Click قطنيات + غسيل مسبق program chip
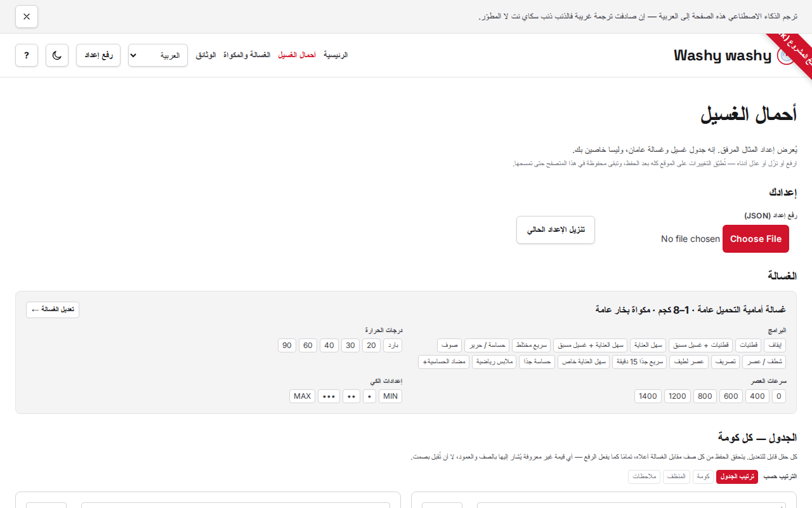 pyautogui.click(x=700, y=345)
